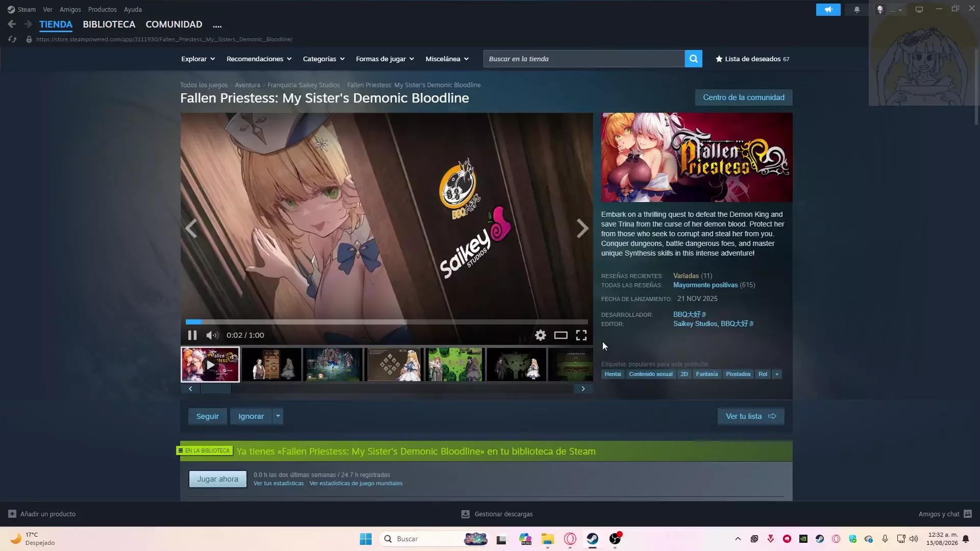Click the Ignorar button

coord(251,416)
